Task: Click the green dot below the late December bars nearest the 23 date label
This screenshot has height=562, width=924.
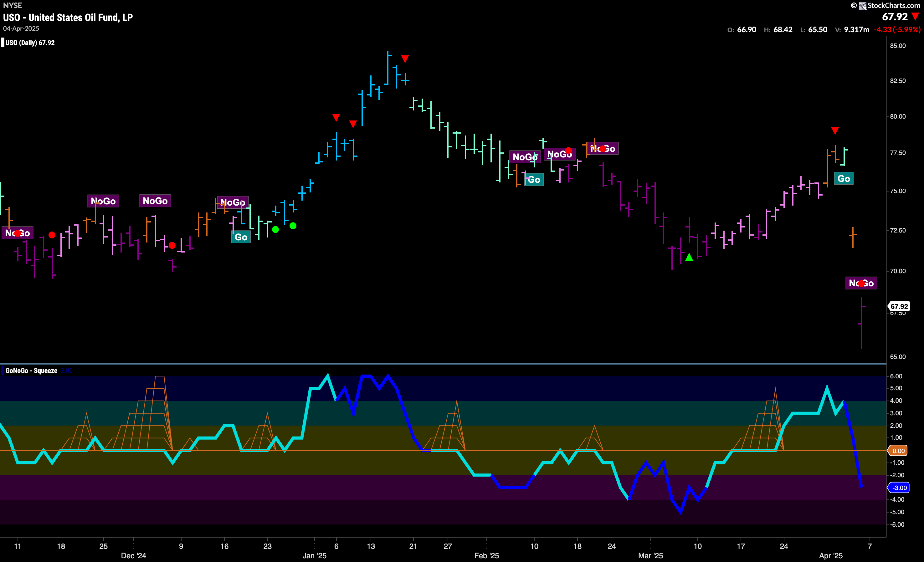Action: click(x=276, y=229)
